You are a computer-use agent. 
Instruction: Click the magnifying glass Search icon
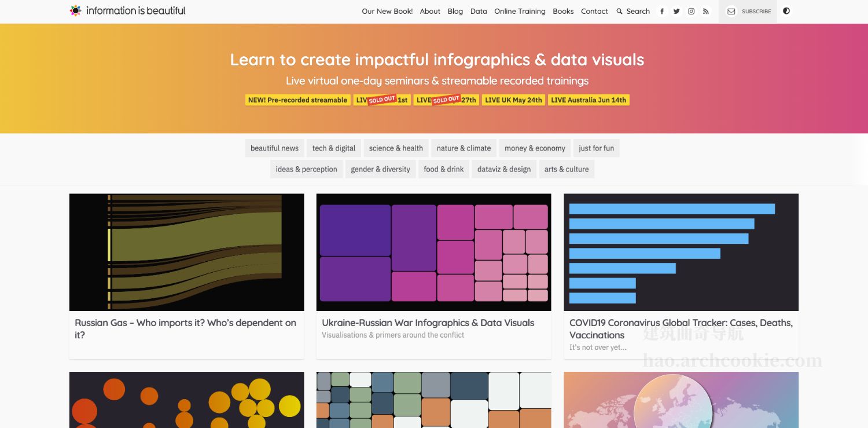tap(619, 12)
